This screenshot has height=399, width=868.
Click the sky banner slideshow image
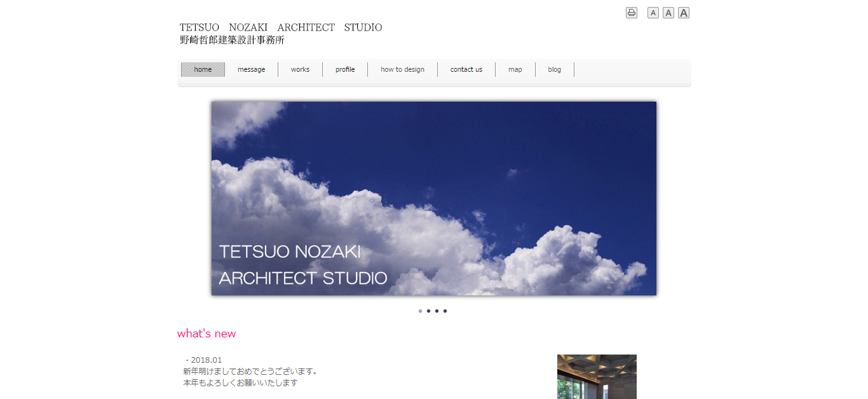[434, 198]
